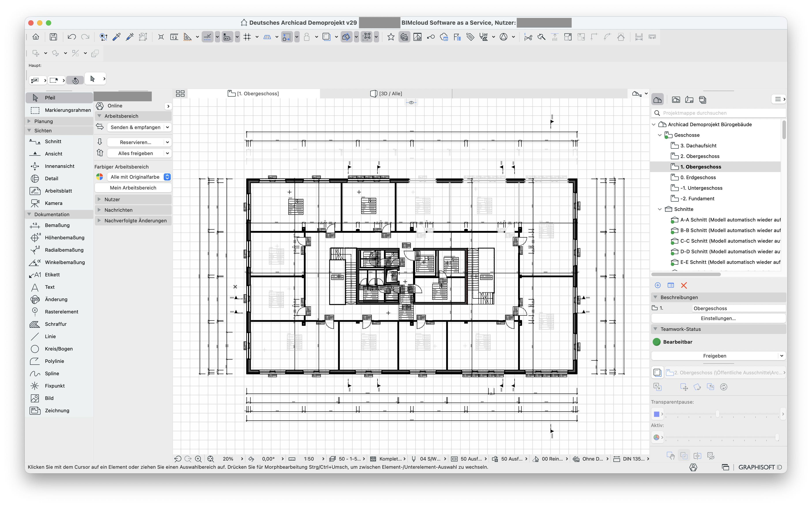
Task: Click the Teamwork user icon in the status bar
Action: pyautogui.click(x=693, y=467)
